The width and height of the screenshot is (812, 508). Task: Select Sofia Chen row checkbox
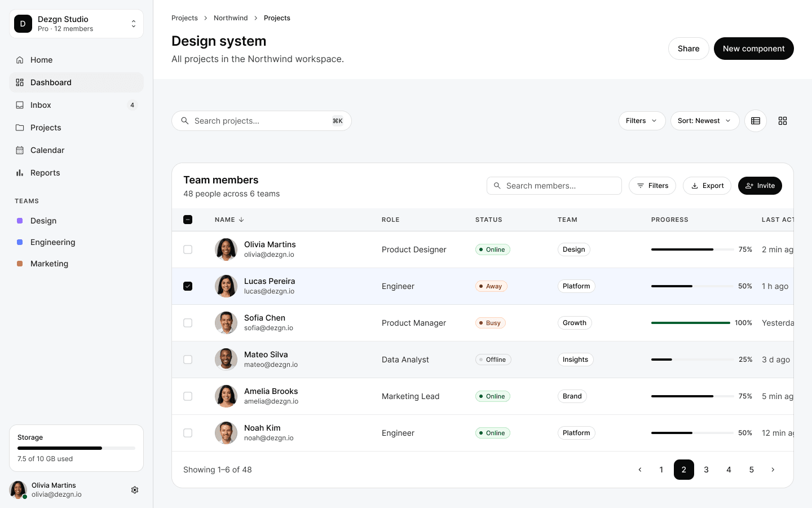(x=188, y=323)
